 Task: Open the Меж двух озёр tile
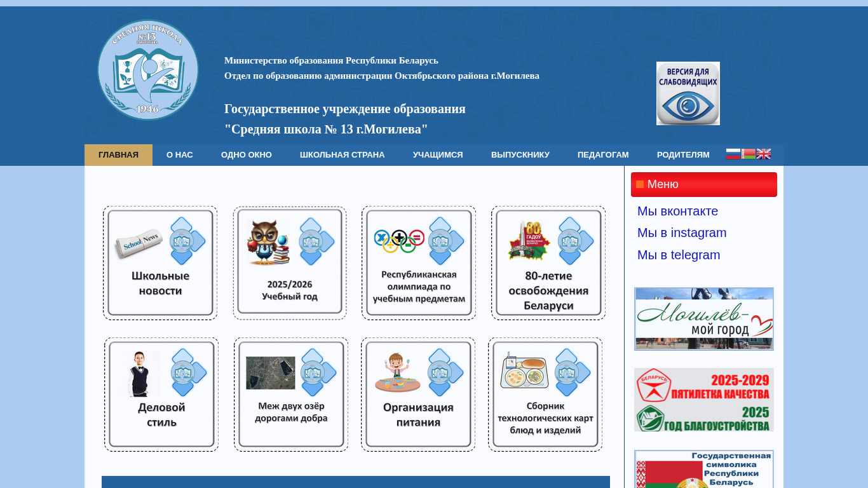[291, 395]
